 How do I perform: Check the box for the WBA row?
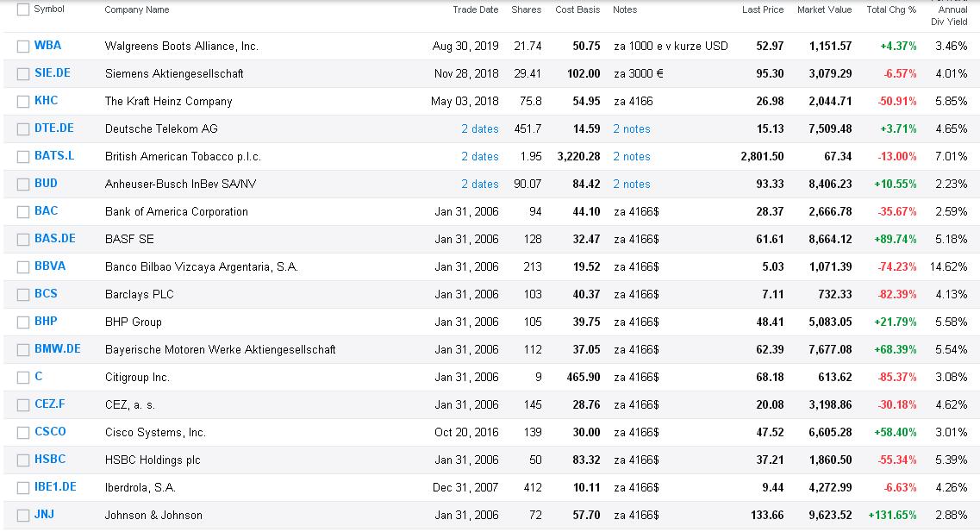pyautogui.click(x=23, y=47)
